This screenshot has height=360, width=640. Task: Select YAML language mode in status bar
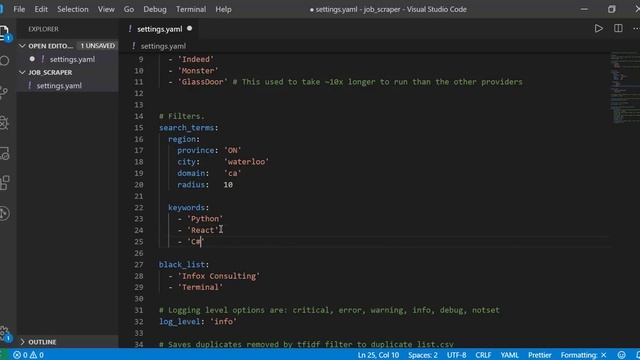coord(509,355)
